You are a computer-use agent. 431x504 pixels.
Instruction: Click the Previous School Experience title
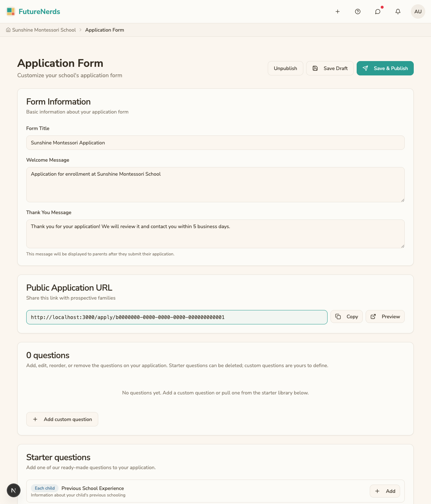click(93, 488)
